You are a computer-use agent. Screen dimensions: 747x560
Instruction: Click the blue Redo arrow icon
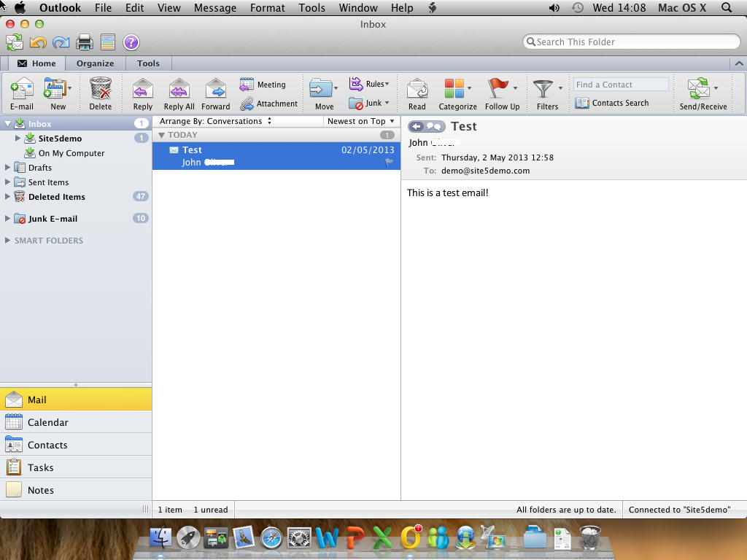61,42
